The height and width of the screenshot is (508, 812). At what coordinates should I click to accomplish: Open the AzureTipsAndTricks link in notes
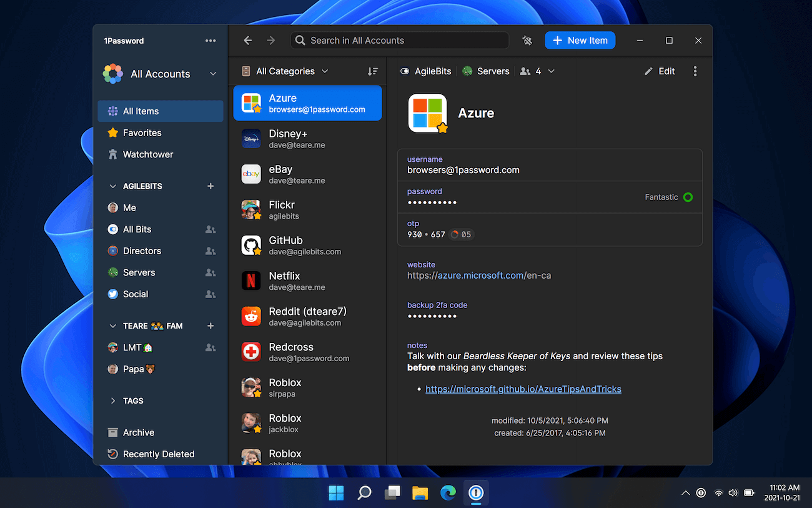pyautogui.click(x=523, y=389)
